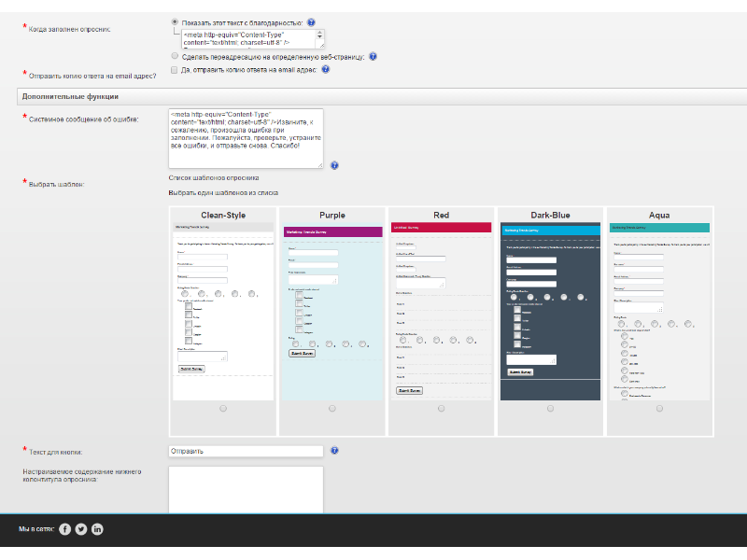Click the 'Текст для кнопки' label
This screenshot has width=747, height=560.
tap(56, 452)
